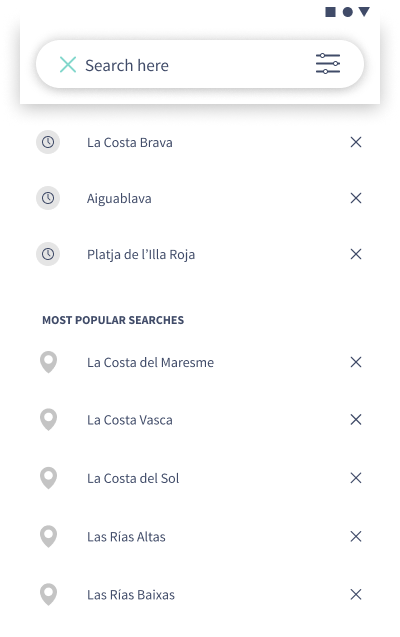Click location pin beside Las Rías Altas
400x637 pixels.
(48, 537)
